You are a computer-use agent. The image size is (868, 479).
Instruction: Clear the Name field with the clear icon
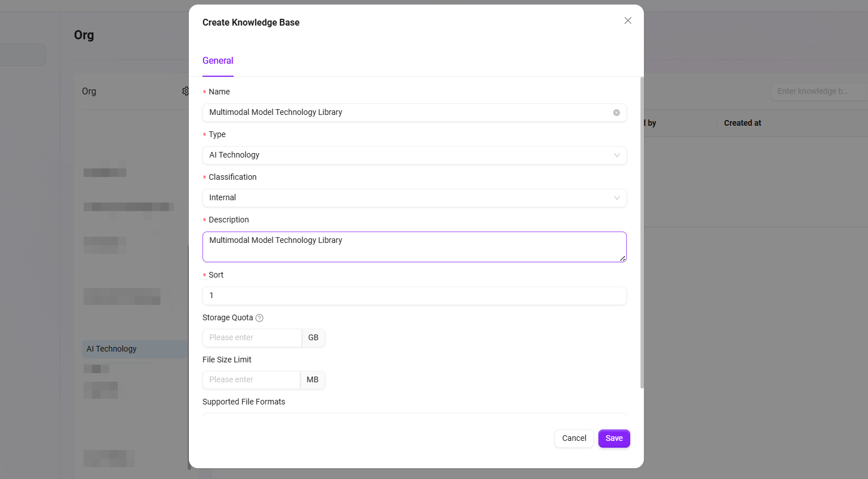click(x=616, y=113)
